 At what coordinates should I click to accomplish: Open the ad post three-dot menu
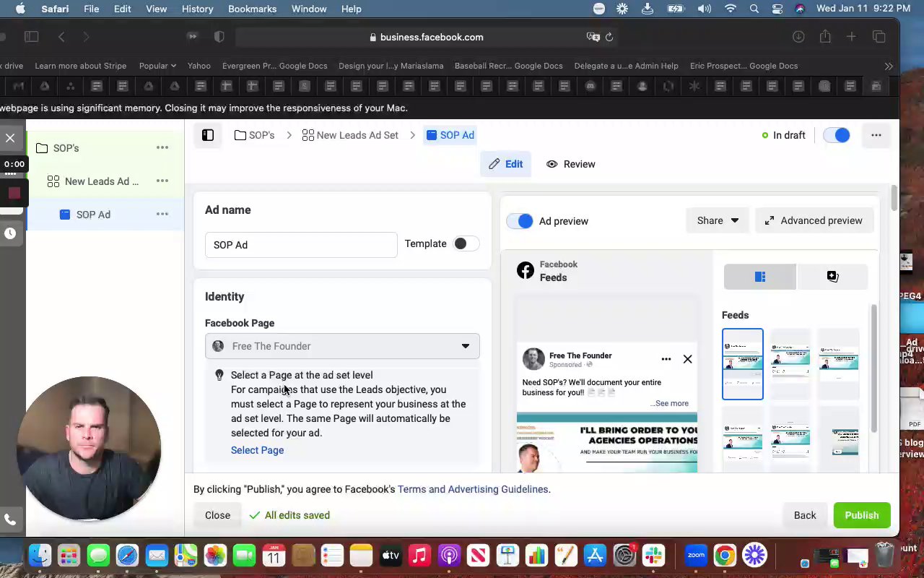(x=666, y=359)
